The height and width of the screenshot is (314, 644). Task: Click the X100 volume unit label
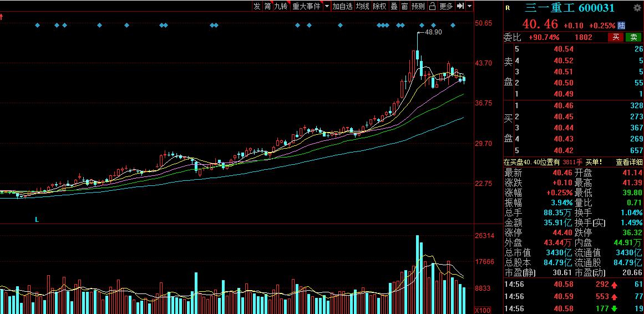click(483, 310)
